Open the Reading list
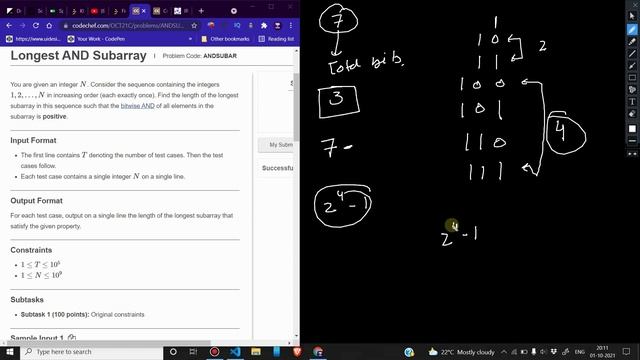This screenshot has width=640, height=360. tap(276, 39)
